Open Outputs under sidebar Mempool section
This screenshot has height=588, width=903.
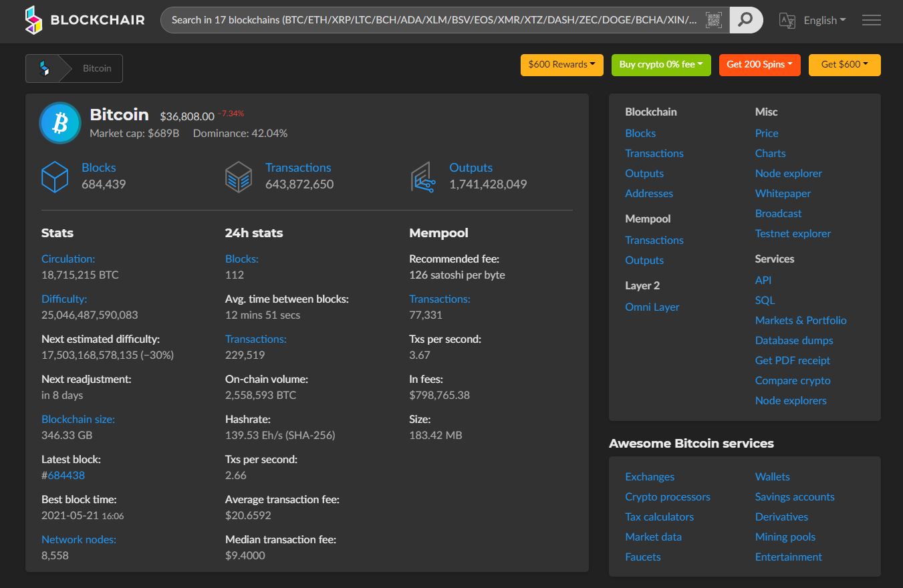tap(644, 260)
